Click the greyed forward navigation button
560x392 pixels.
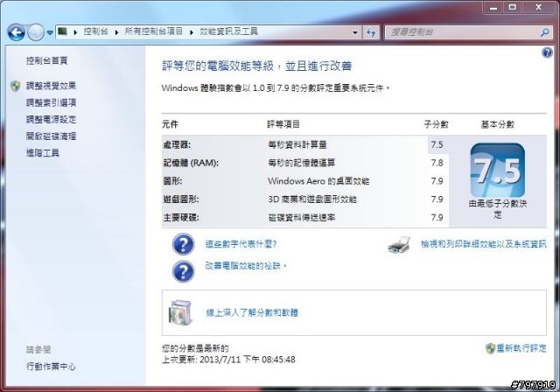pos(36,32)
